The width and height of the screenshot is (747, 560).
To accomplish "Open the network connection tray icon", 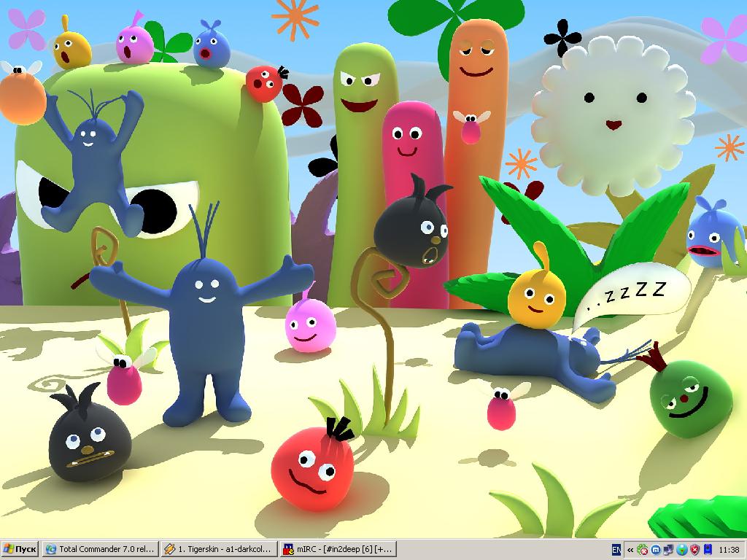I will 668,550.
